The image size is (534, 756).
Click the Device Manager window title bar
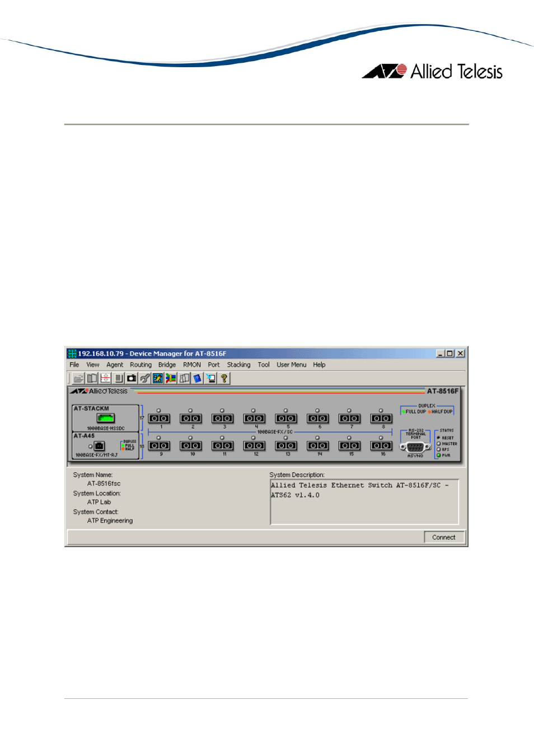coord(266,353)
